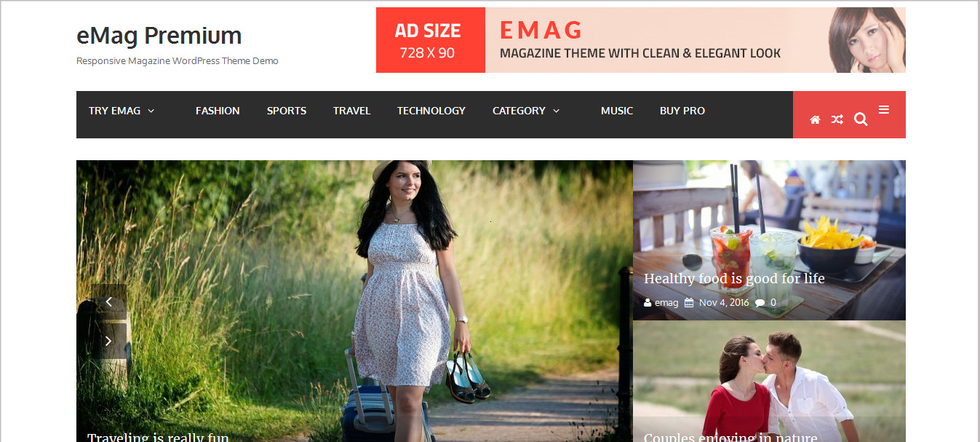Open the Fashion menu item
The image size is (980, 442).
point(218,111)
